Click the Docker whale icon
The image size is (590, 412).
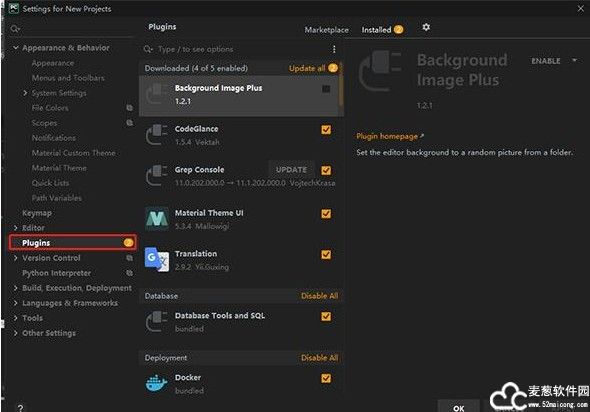tap(157, 383)
